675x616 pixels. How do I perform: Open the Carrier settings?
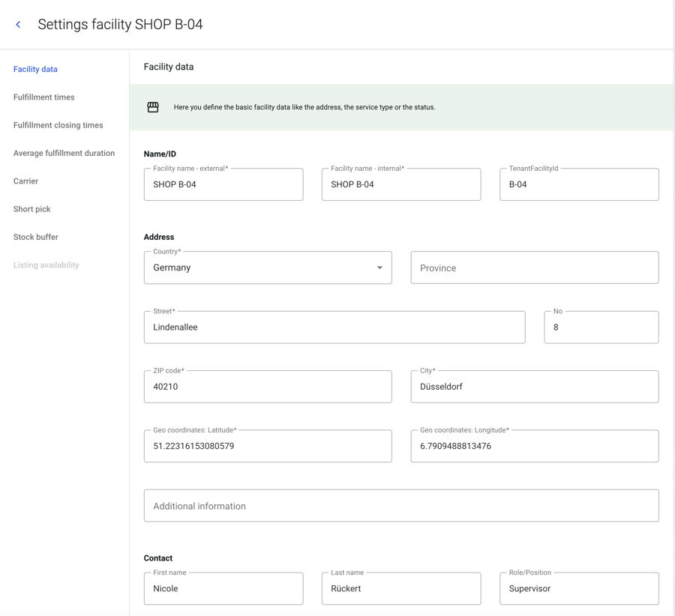point(25,181)
